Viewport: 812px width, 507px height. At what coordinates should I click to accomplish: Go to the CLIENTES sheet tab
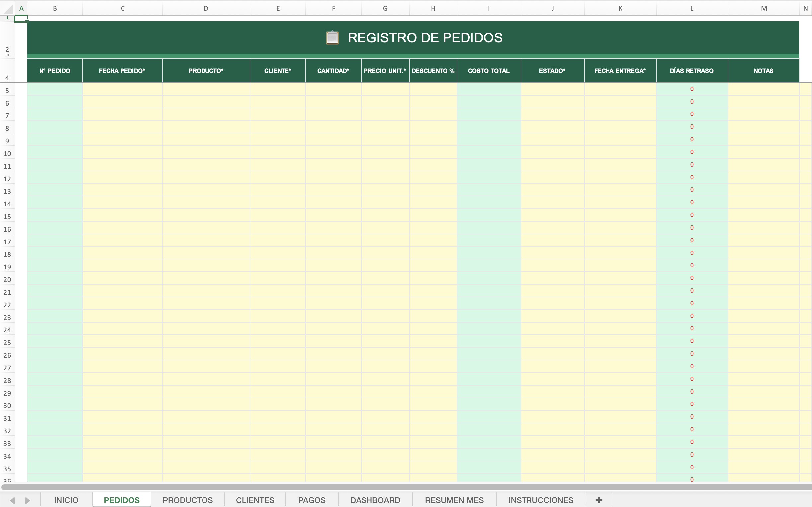(x=255, y=500)
